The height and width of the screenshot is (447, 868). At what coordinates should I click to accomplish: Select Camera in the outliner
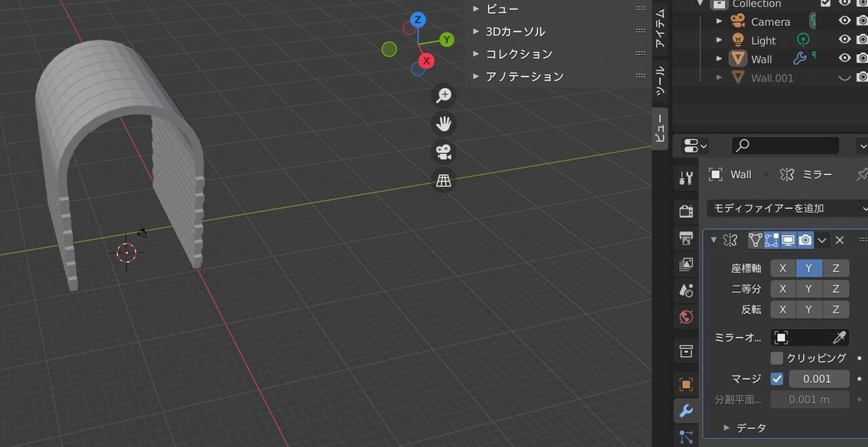point(770,22)
